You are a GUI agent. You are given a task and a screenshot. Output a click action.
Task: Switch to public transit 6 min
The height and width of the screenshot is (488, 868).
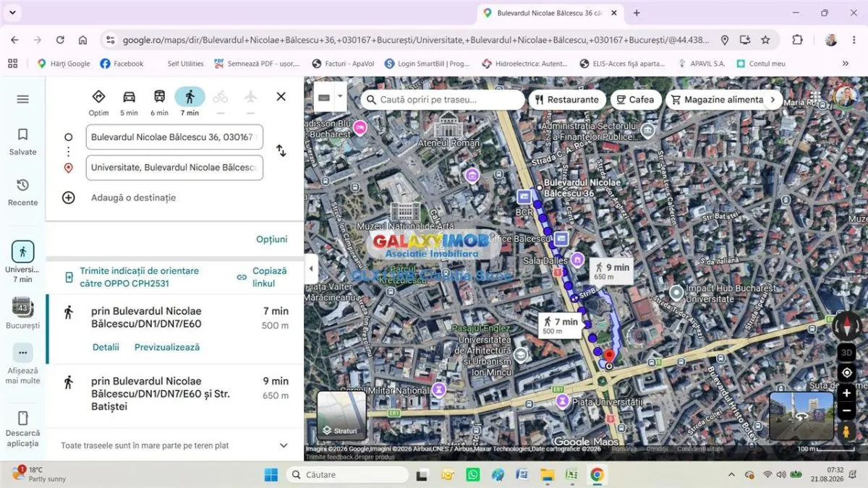point(159,102)
